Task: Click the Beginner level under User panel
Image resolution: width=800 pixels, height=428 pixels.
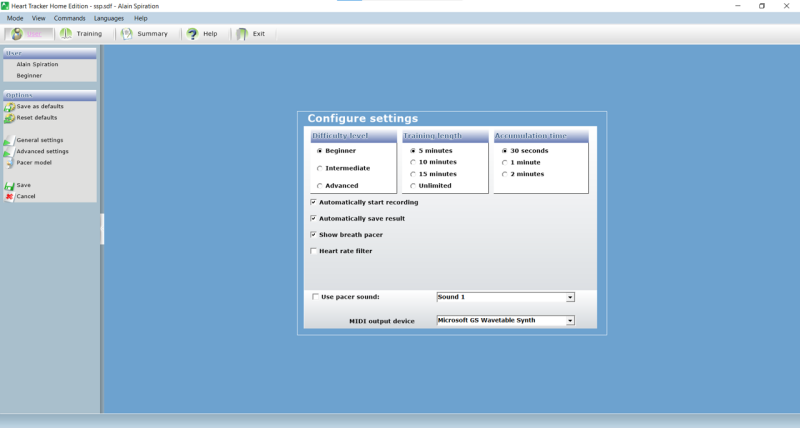Action: 29,75
